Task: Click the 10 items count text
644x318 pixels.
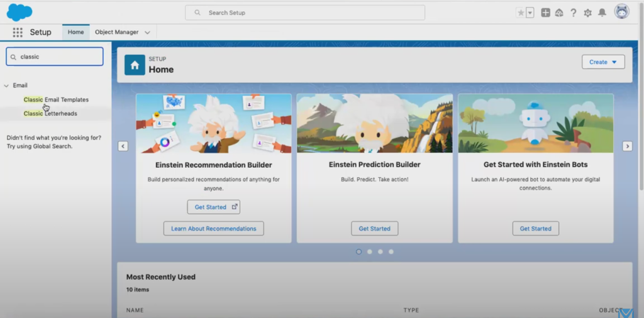Action: [138, 290]
